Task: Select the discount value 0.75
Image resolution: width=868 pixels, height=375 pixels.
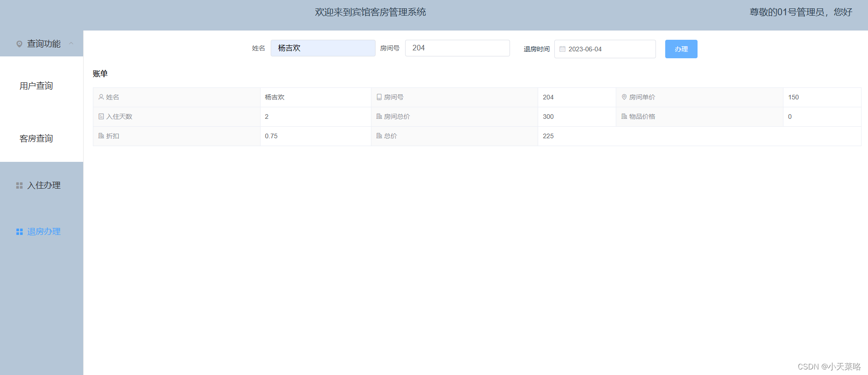Action: 271,136
